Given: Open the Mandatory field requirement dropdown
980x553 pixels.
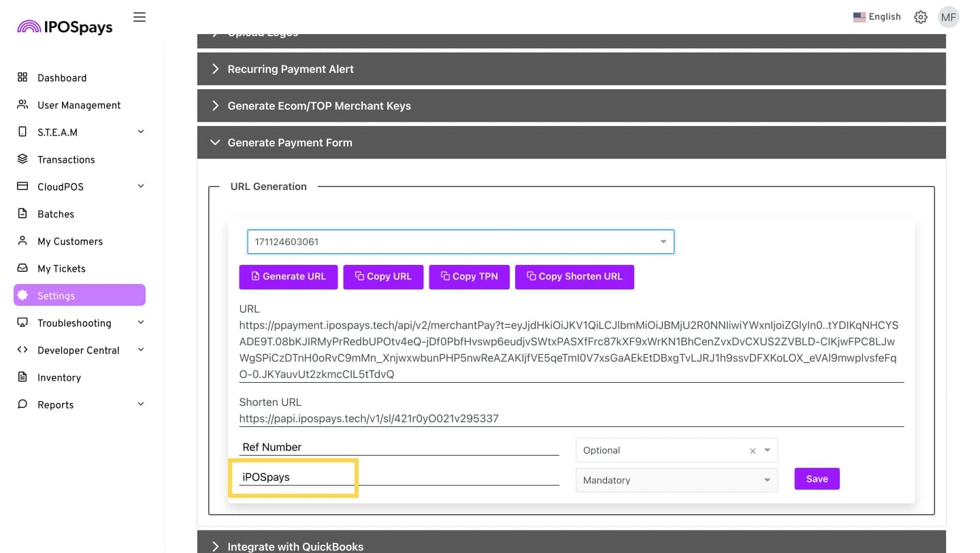Looking at the screenshot, I should click(x=676, y=480).
